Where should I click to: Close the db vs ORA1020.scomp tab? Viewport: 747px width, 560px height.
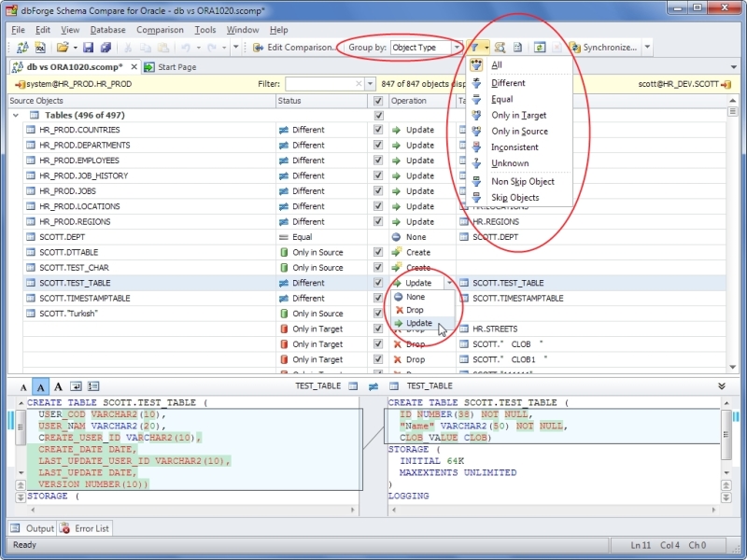134,67
